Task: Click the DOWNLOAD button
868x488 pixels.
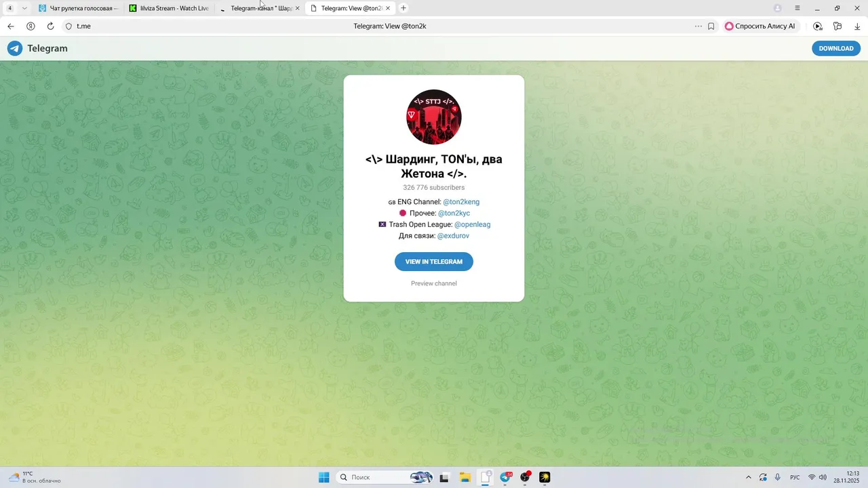Action: [836, 48]
